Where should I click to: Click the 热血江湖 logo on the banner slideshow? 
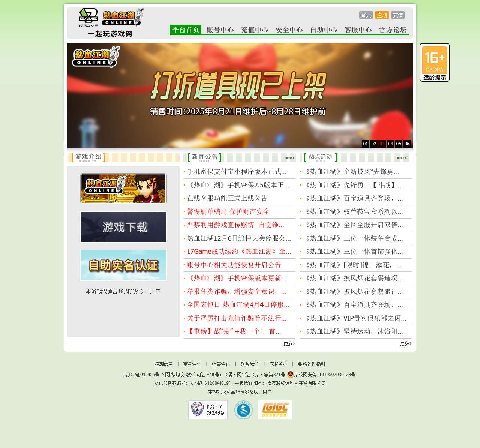tap(95, 57)
